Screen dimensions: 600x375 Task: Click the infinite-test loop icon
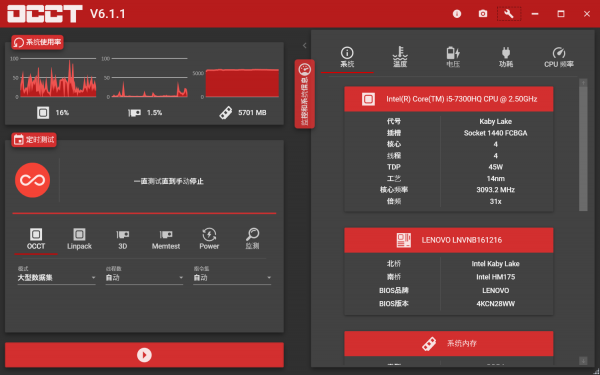33,180
